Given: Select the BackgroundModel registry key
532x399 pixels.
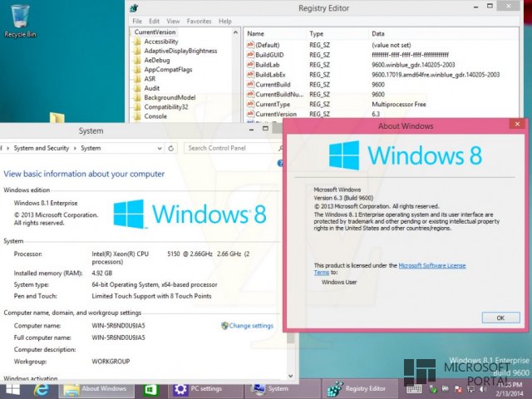Looking at the screenshot, I should (x=170, y=98).
